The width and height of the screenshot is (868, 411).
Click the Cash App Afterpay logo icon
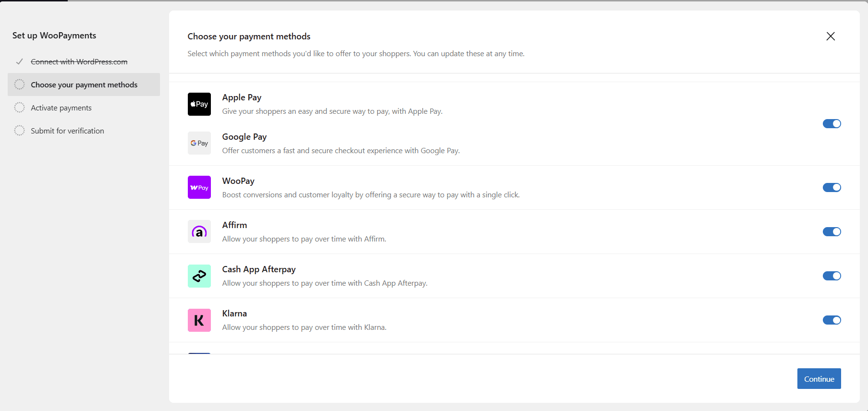pos(199,276)
